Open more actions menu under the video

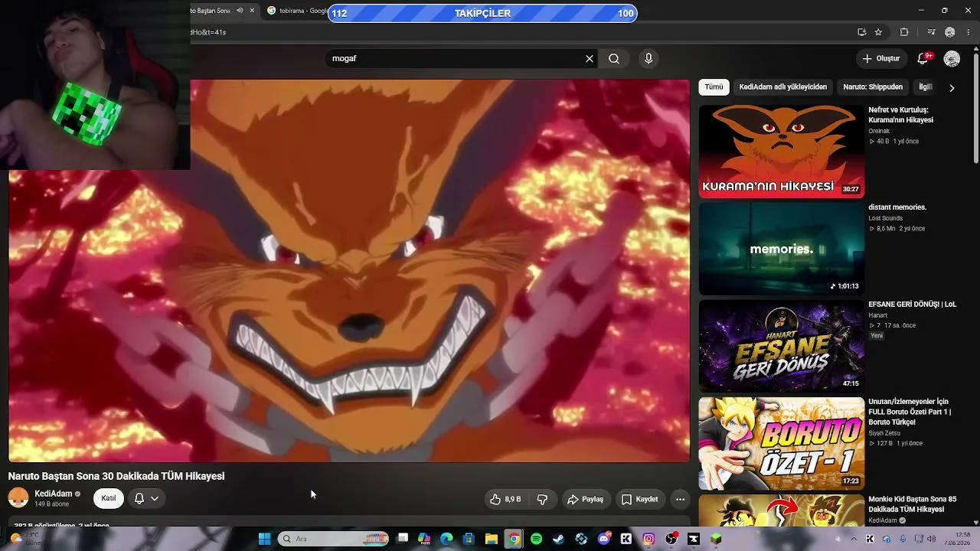coord(680,499)
